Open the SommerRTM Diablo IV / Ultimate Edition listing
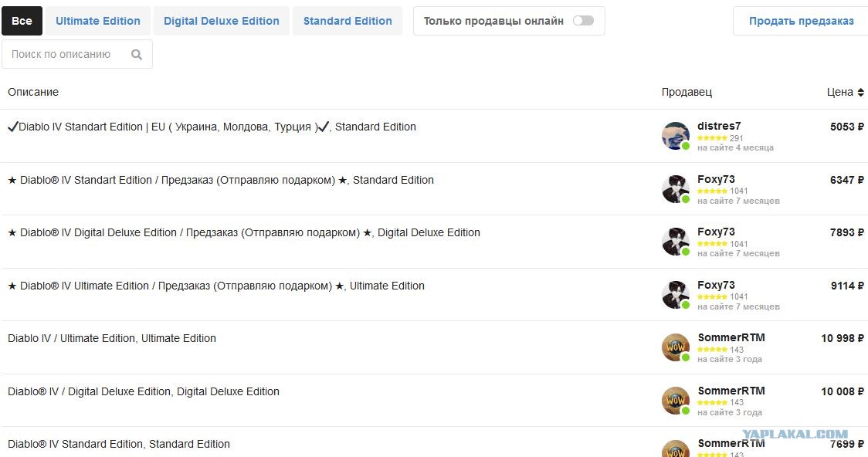This screenshot has width=868, height=457. [x=112, y=339]
